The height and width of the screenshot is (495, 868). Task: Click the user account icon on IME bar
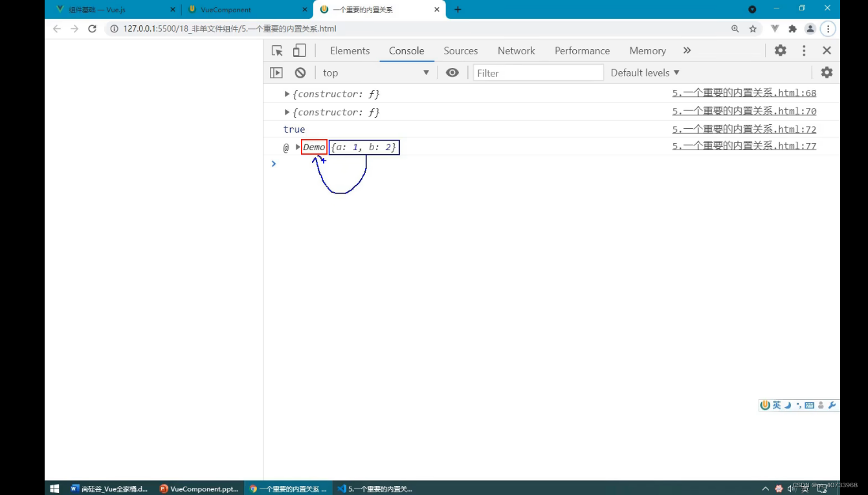[821, 405]
